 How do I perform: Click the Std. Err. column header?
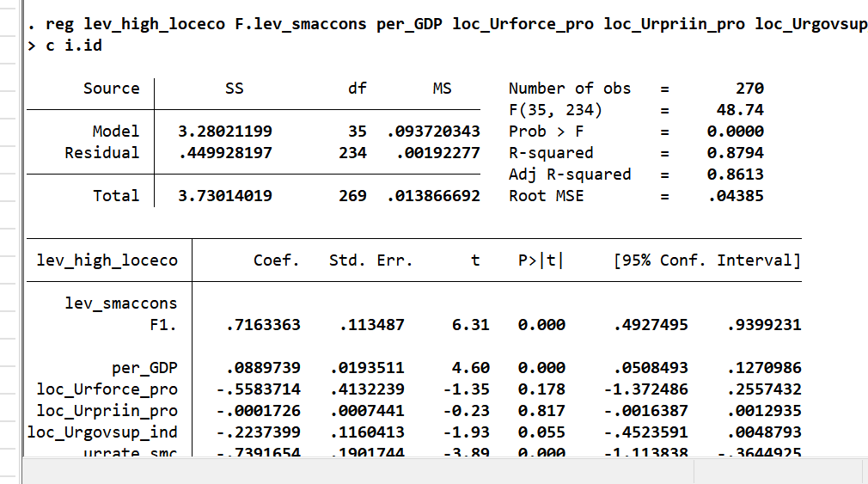[x=371, y=260]
